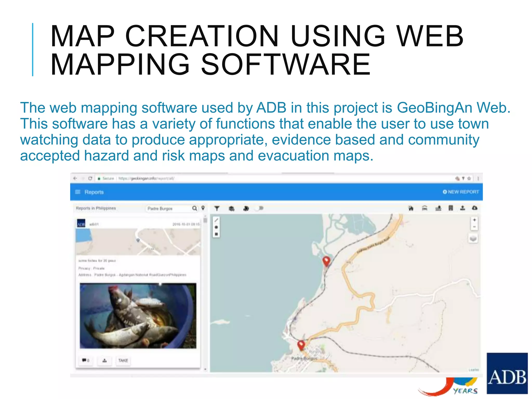
Task: Zoom out the map with the minus button
Action: pos(474,227)
